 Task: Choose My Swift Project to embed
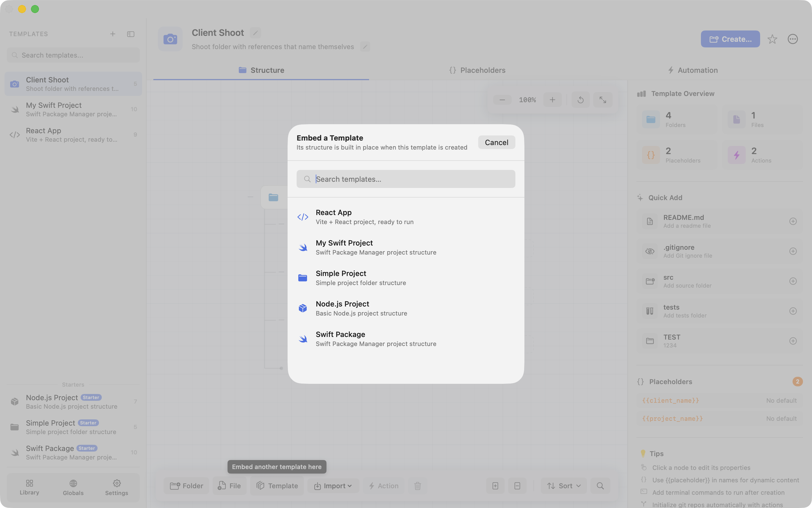click(x=406, y=248)
